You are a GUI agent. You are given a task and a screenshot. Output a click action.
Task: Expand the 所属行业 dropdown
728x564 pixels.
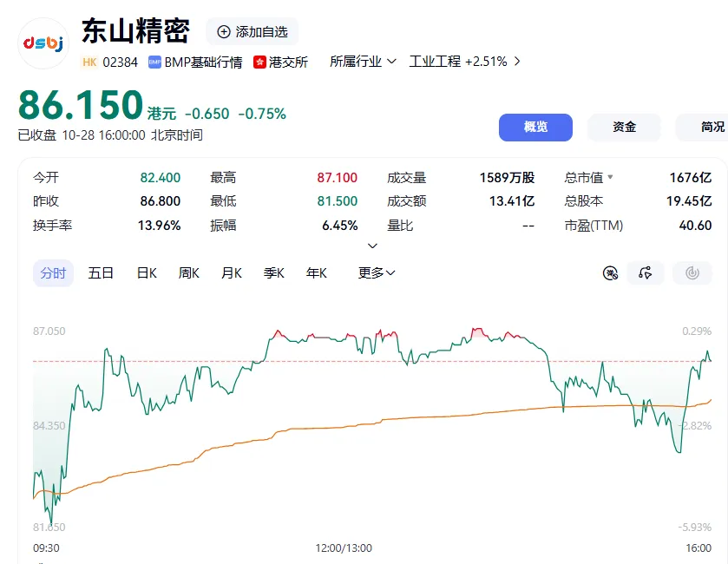(x=363, y=62)
